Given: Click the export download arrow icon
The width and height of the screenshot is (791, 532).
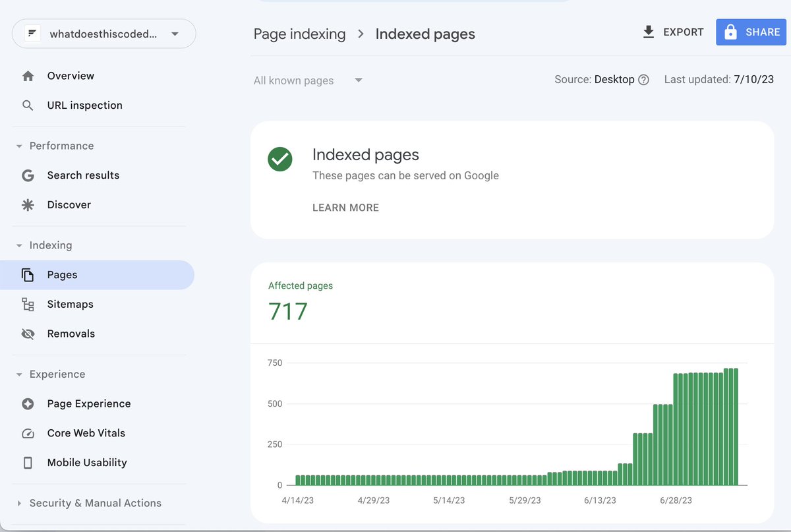Looking at the screenshot, I should pyautogui.click(x=649, y=32).
